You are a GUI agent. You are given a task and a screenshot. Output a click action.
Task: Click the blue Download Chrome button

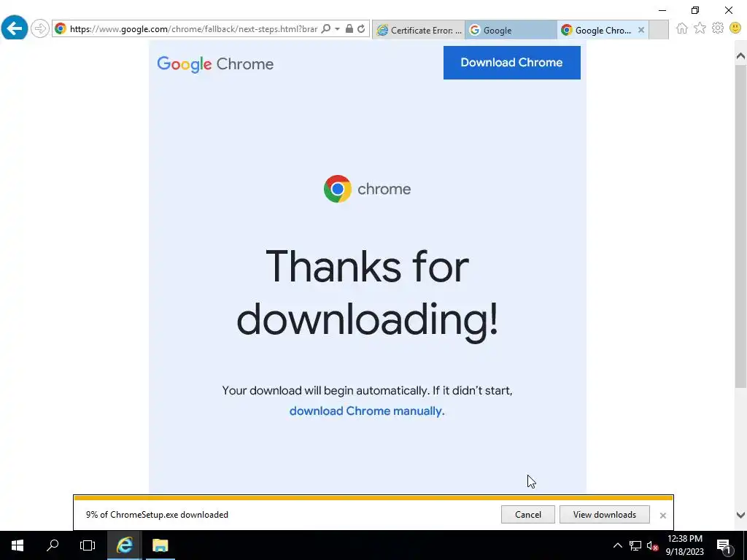[x=511, y=63]
